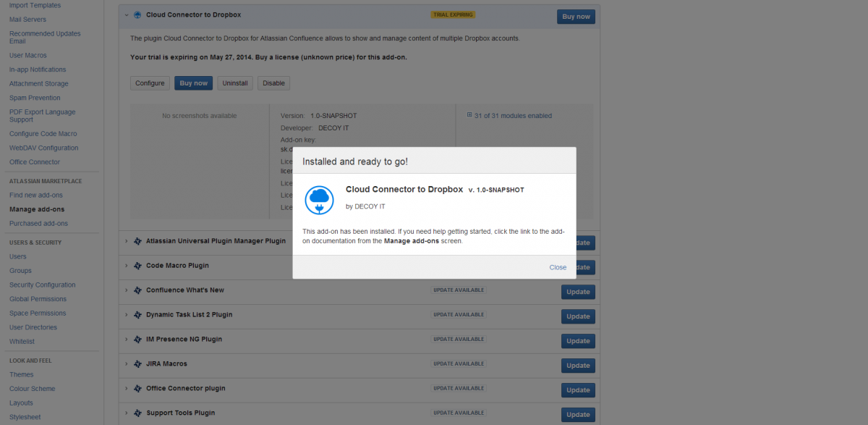Open WebDAV Configuration sidebar link
This screenshot has width=868, height=425.
point(43,148)
